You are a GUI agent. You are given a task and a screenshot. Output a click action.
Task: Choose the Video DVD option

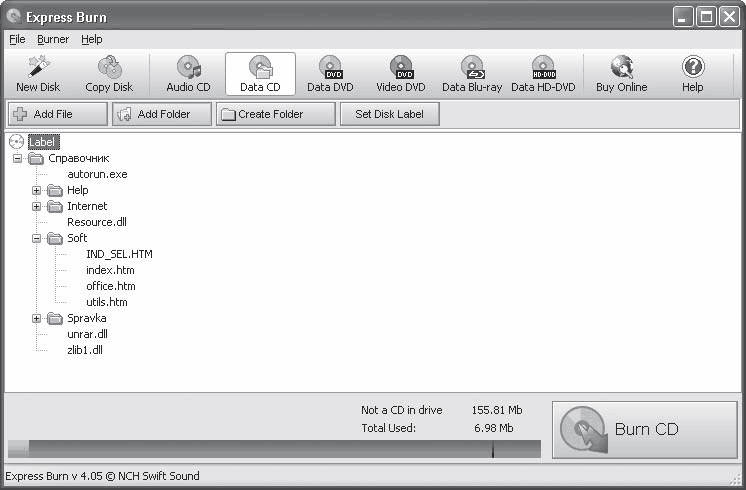coord(401,74)
